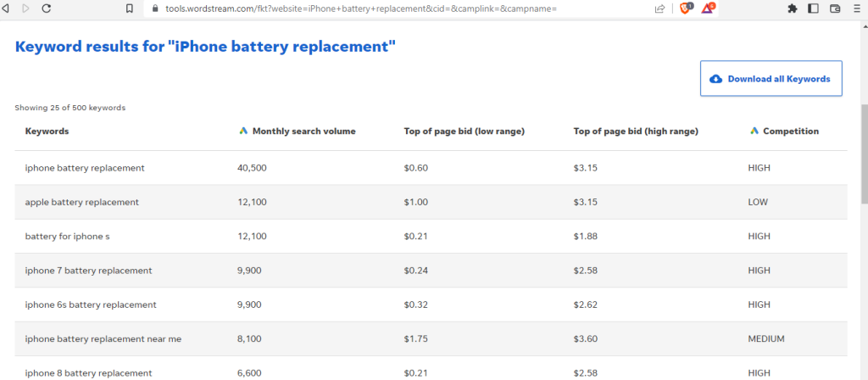
Task: Click the Monthly search volume header
Action: tap(304, 131)
